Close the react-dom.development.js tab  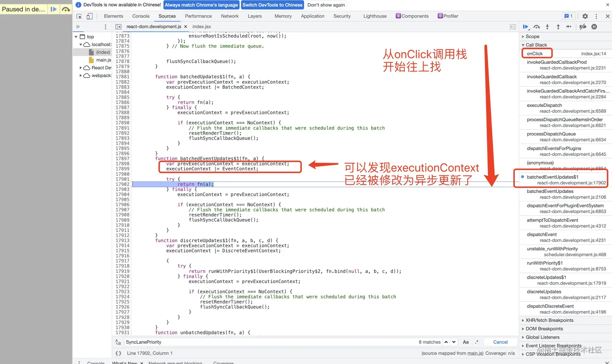coord(185,27)
